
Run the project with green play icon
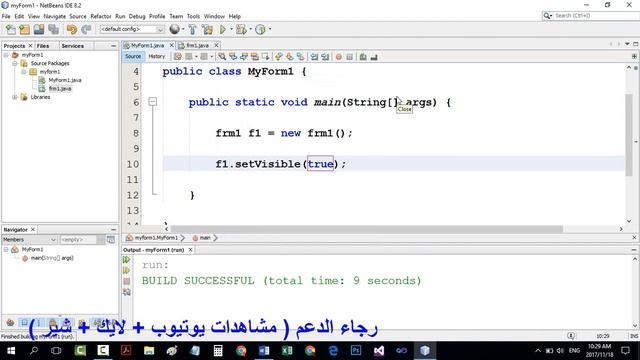click(223, 29)
